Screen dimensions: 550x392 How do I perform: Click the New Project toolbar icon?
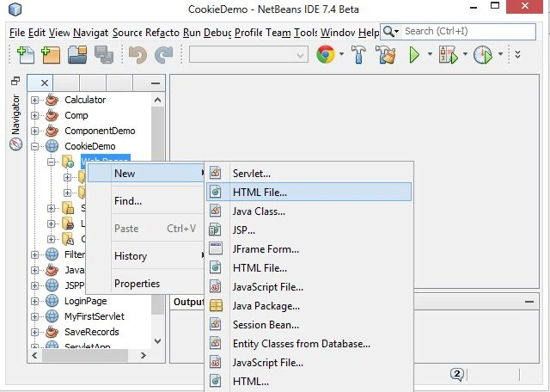tap(52, 55)
